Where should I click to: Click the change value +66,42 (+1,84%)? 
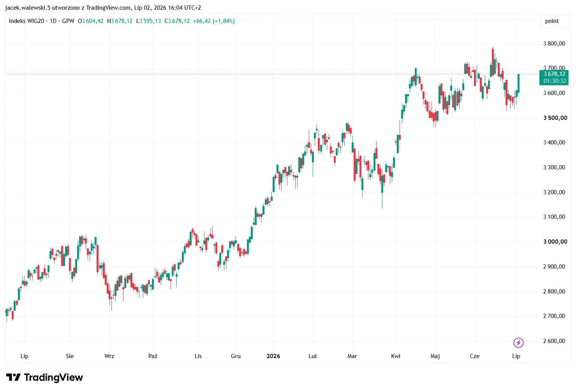click(214, 21)
